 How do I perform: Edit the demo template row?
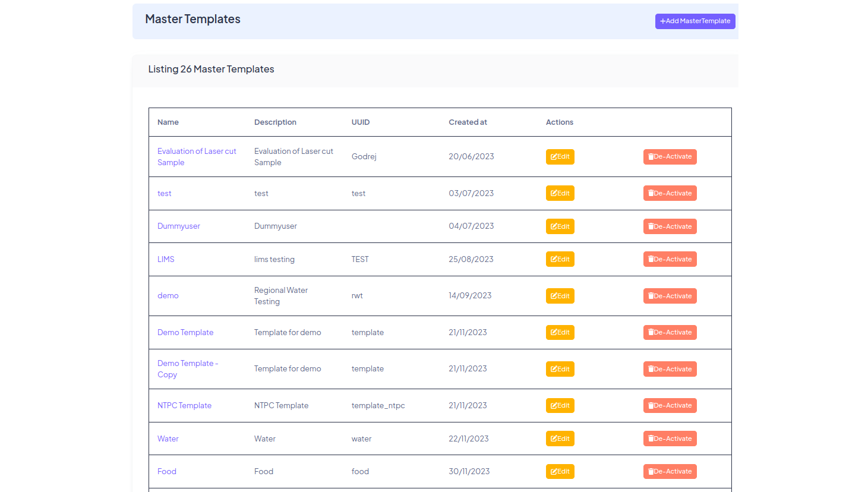560,296
